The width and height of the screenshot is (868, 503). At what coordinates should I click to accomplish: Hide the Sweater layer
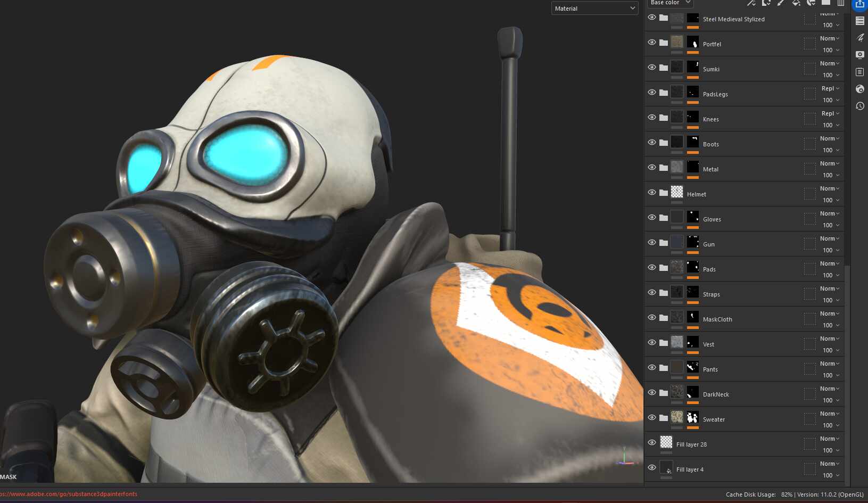pyautogui.click(x=652, y=417)
